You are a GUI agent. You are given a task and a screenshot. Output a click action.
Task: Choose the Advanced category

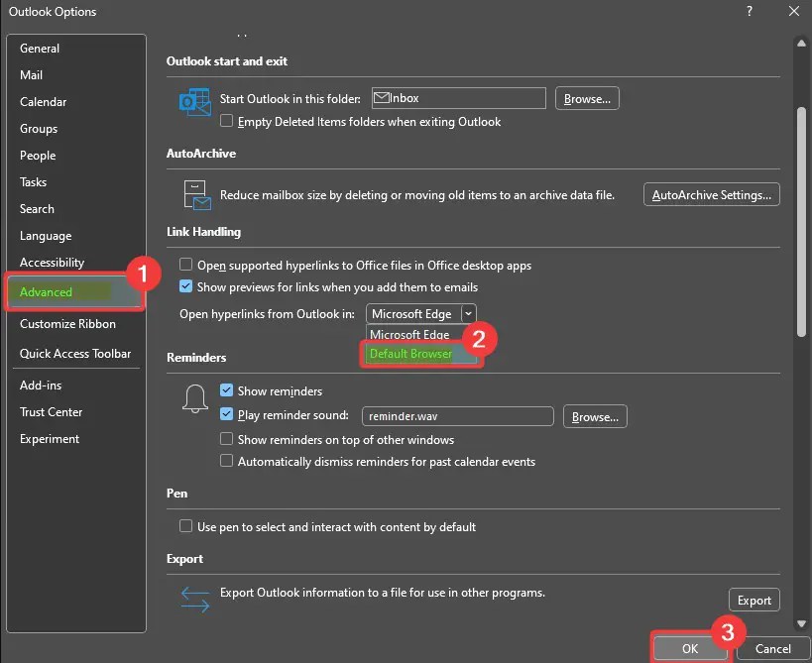click(x=74, y=292)
